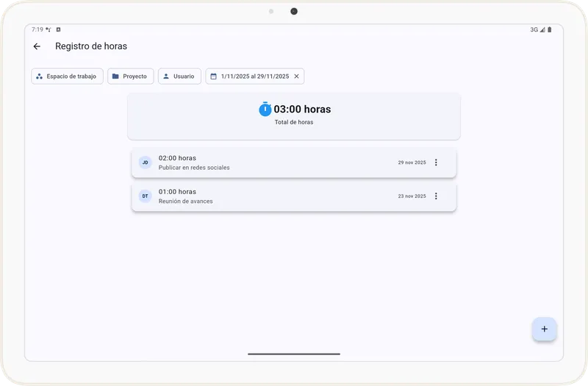Open options menu for Reunión de avances
The height and width of the screenshot is (386, 588).
coord(436,196)
